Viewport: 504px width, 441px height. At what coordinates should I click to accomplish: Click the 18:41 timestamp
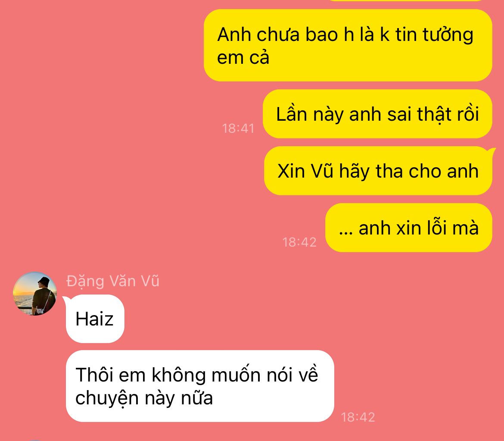tap(238, 128)
